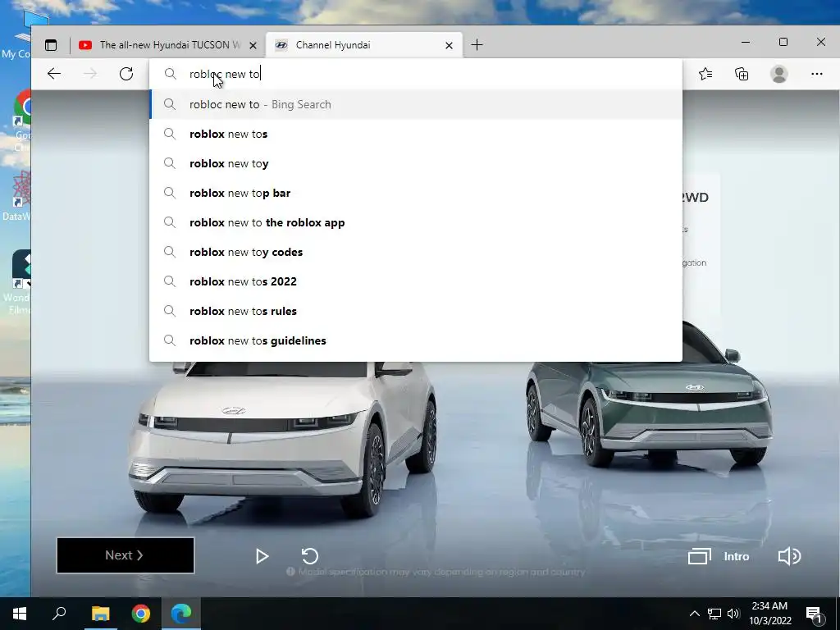Open the network status tray icon
The image size is (840, 630).
(714, 614)
